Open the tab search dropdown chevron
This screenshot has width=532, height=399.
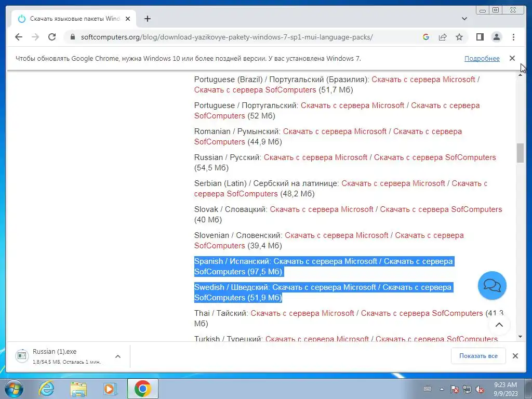click(464, 19)
